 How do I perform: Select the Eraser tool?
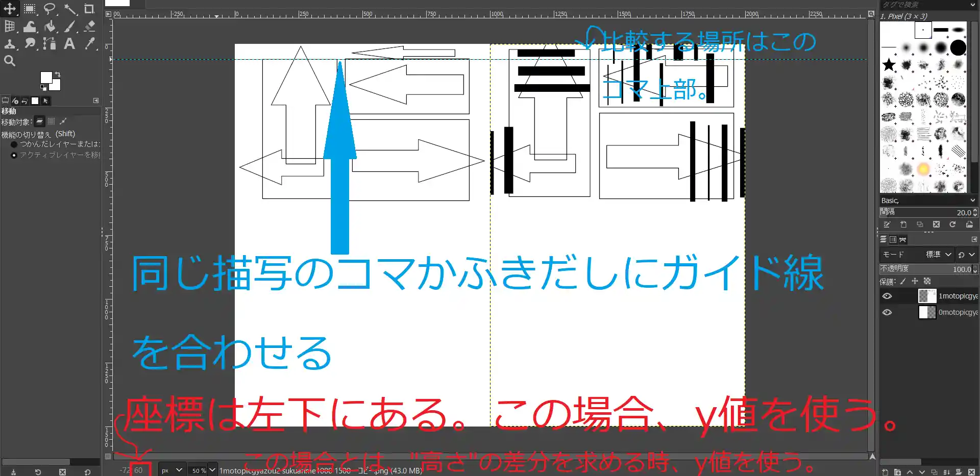89,27
